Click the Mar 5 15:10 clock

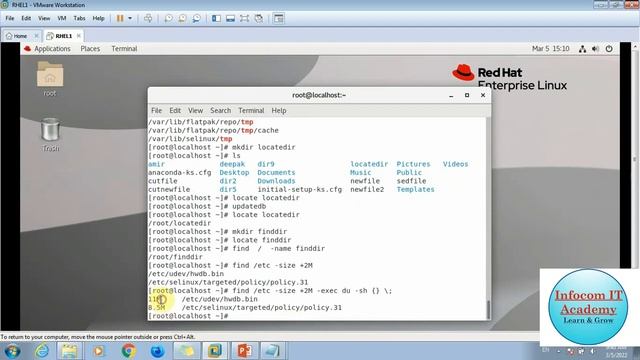pyautogui.click(x=551, y=49)
